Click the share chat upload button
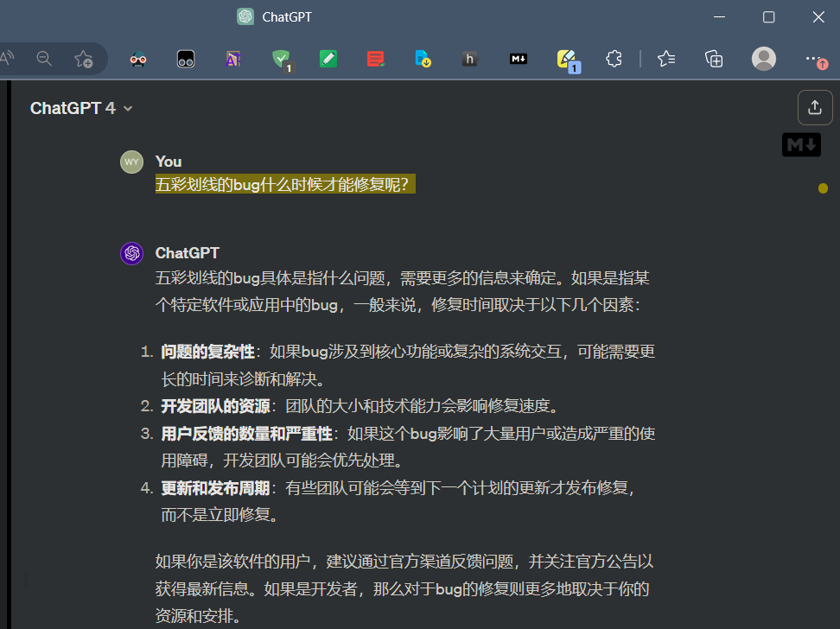840x629 pixels. pyautogui.click(x=815, y=108)
